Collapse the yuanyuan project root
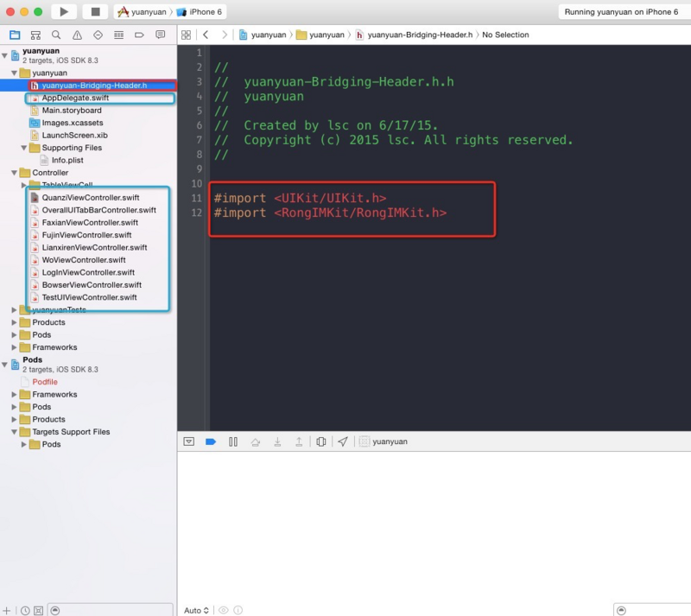 (5, 55)
